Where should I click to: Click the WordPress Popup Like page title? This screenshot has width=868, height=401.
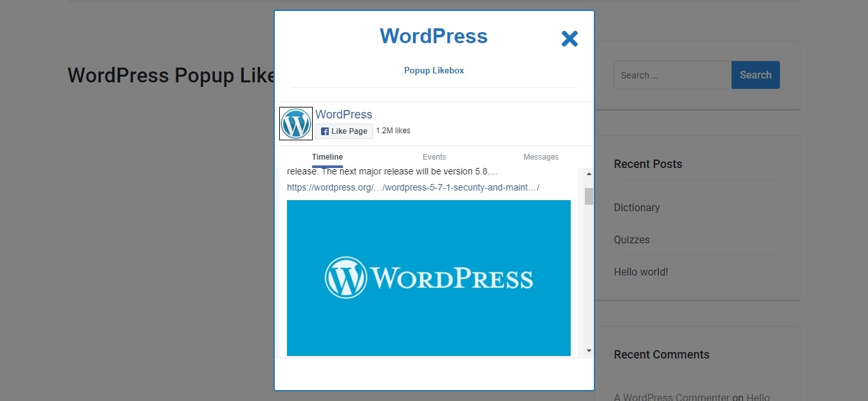click(172, 75)
